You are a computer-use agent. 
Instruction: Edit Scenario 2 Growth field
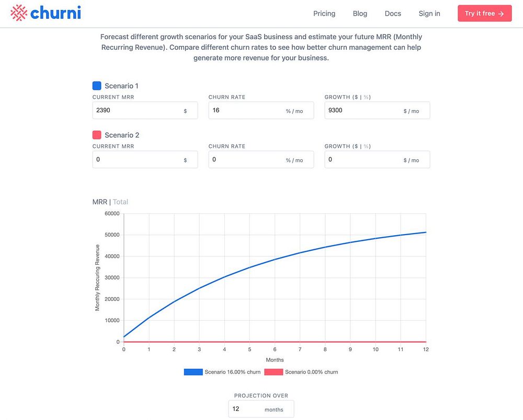click(377, 159)
